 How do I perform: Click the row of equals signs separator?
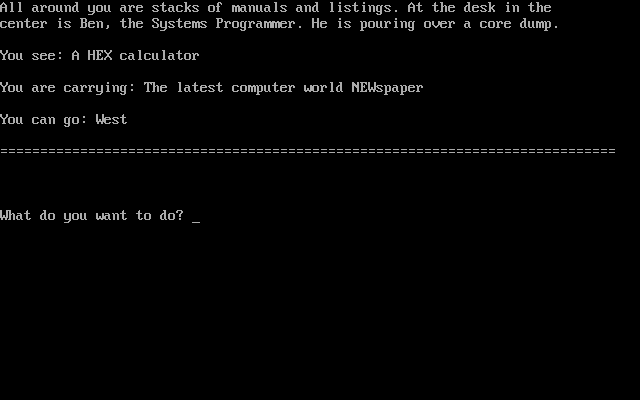[308, 151]
